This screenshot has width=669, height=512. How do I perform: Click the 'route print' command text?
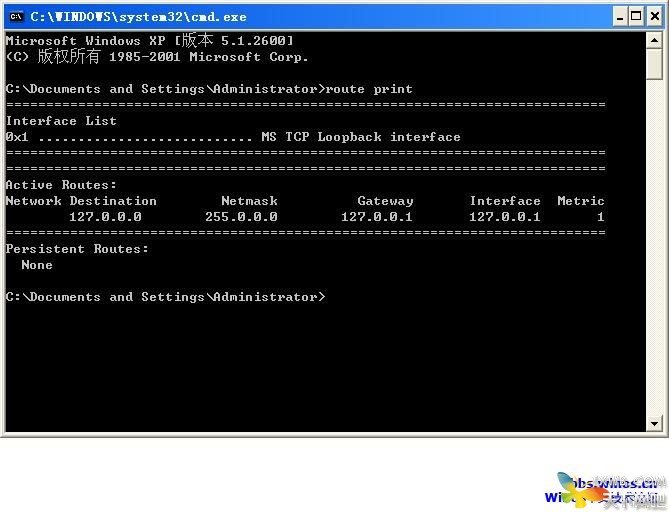pos(369,89)
